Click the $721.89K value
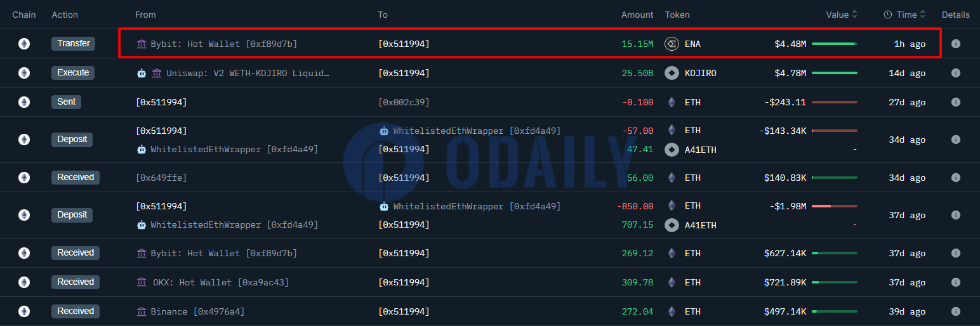This screenshot has width=980, height=326. tap(785, 282)
